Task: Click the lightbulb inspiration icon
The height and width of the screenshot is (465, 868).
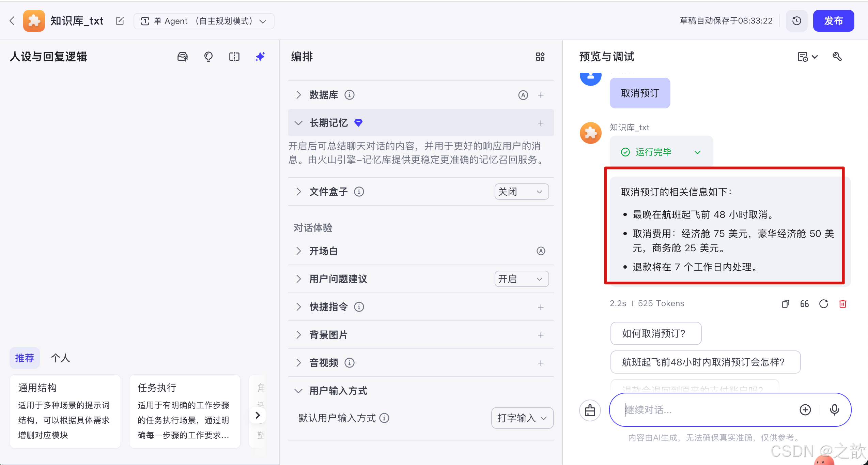Action: click(208, 57)
